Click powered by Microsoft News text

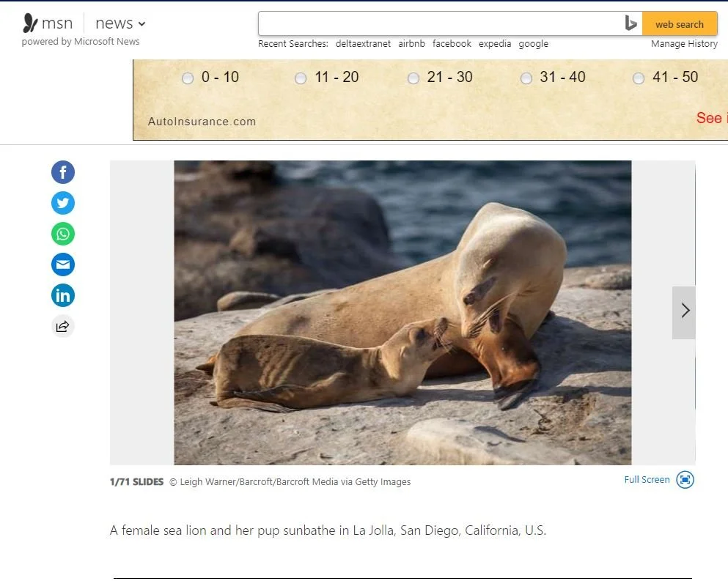coord(81,41)
